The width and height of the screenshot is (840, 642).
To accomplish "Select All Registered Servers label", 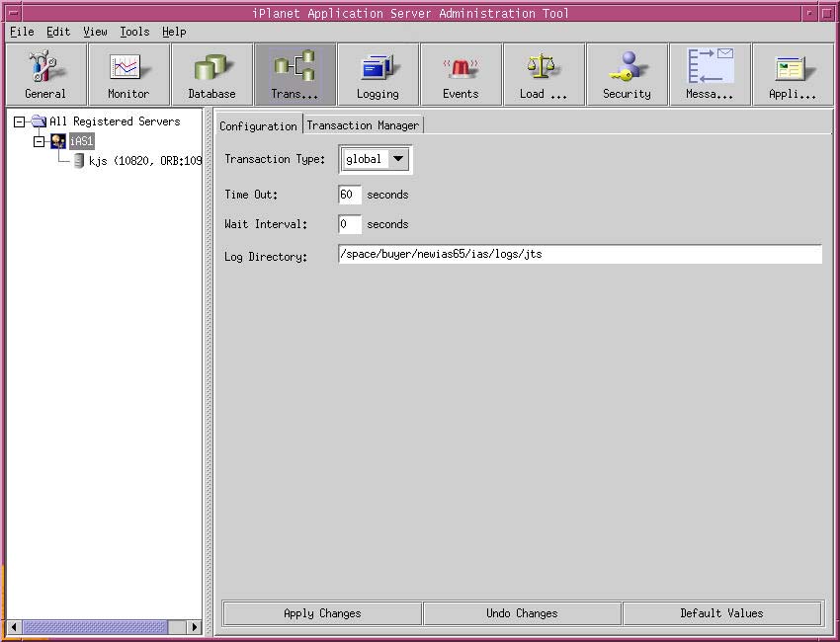I will pos(115,121).
